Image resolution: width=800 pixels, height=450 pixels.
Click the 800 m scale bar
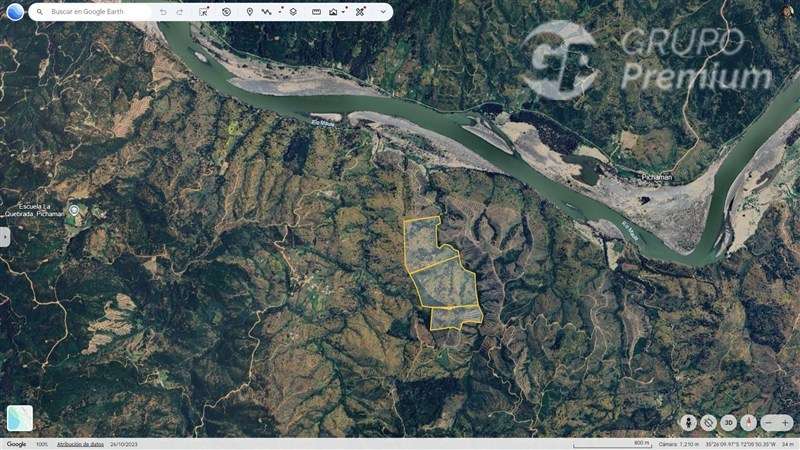[612, 444]
